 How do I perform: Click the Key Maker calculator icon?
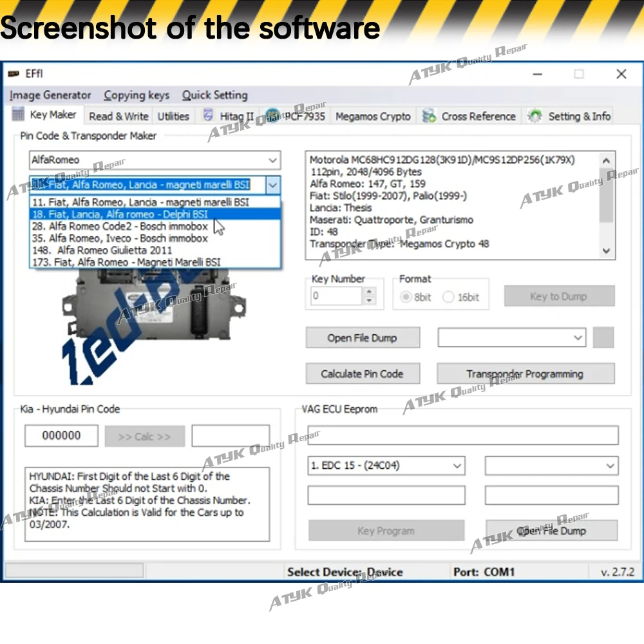point(18,114)
